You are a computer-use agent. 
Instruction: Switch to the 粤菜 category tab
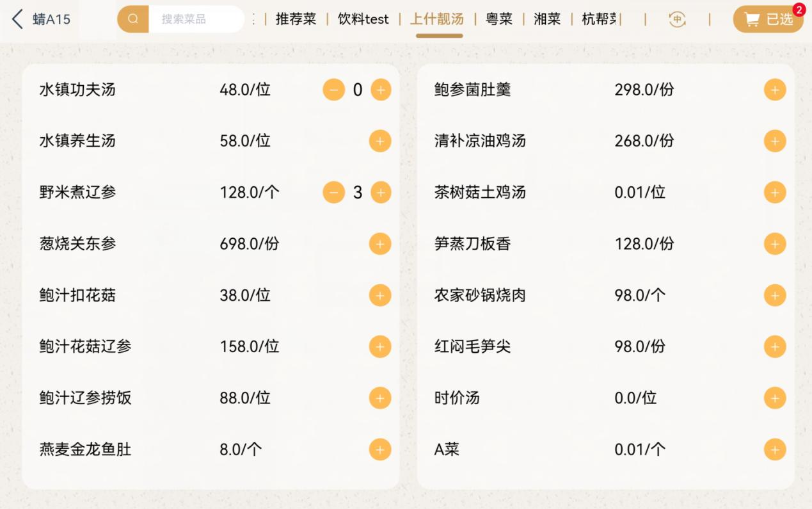pyautogui.click(x=499, y=19)
